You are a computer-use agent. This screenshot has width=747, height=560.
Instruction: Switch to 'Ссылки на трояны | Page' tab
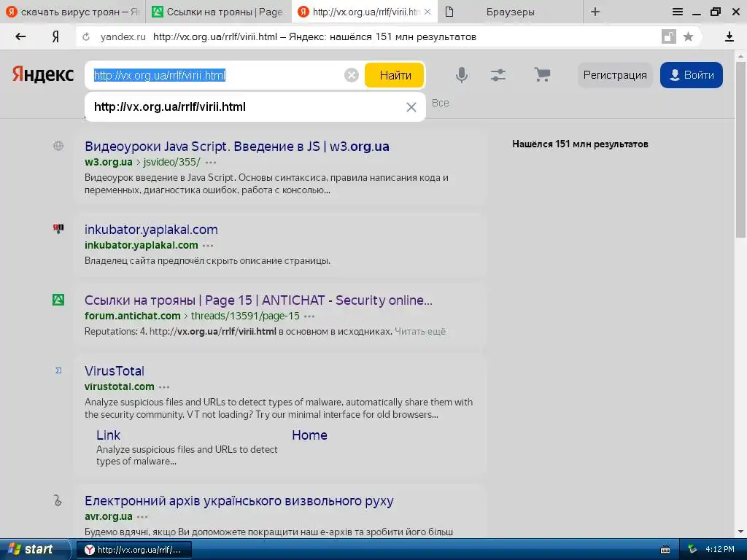coord(217,12)
